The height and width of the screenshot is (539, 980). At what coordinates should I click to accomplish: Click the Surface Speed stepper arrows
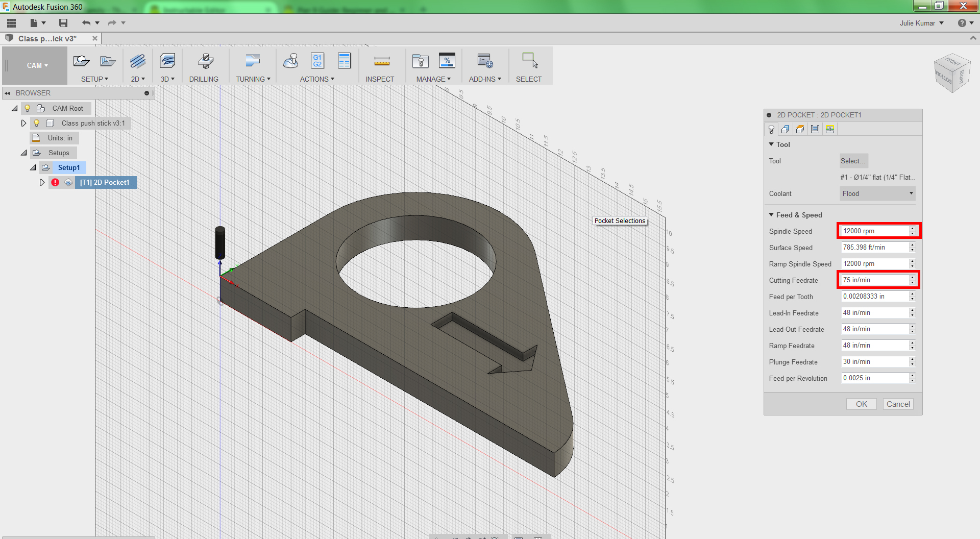(912, 247)
